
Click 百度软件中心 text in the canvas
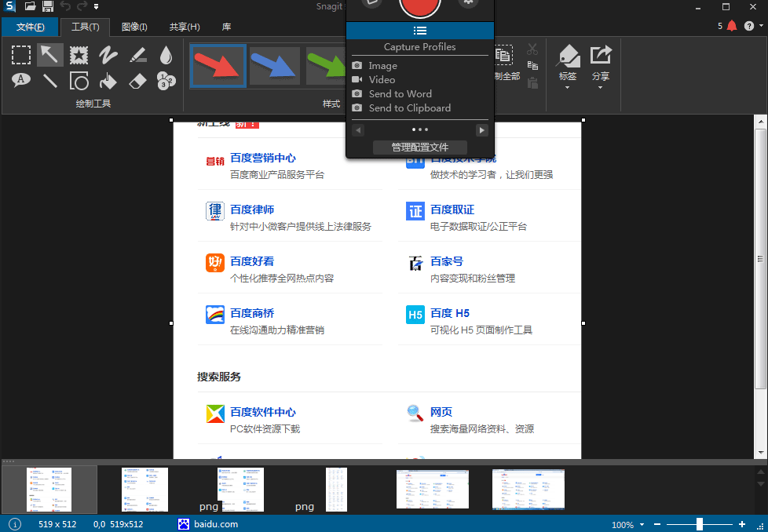tap(263, 412)
